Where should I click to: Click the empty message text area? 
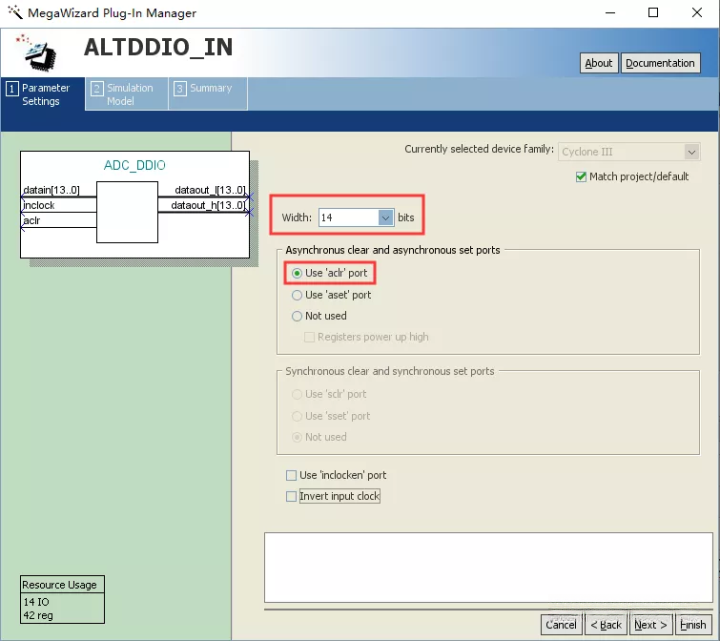click(488, 568)
